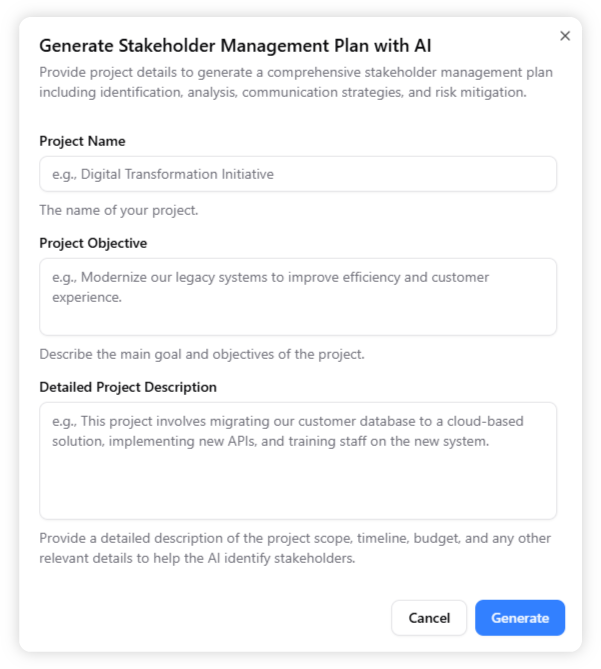Close the dialog with the X icon

point(565,36)
